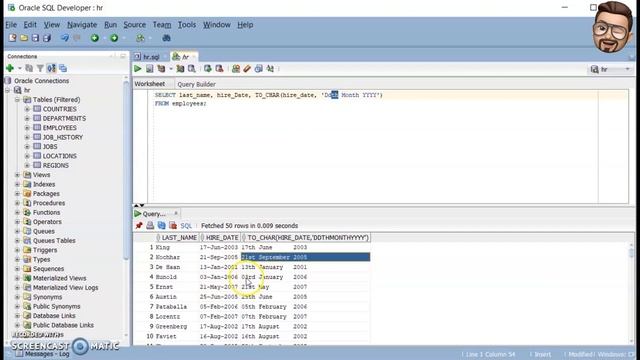Viewport: 640px width, 360px height.
Task: Switch to the hr.sql editor tab
Action: coord(151,57)
